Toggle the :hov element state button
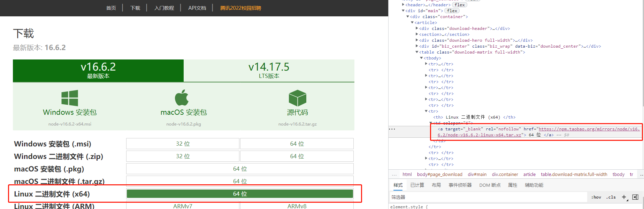Viewport: 644px width, 209px height. 596,197
